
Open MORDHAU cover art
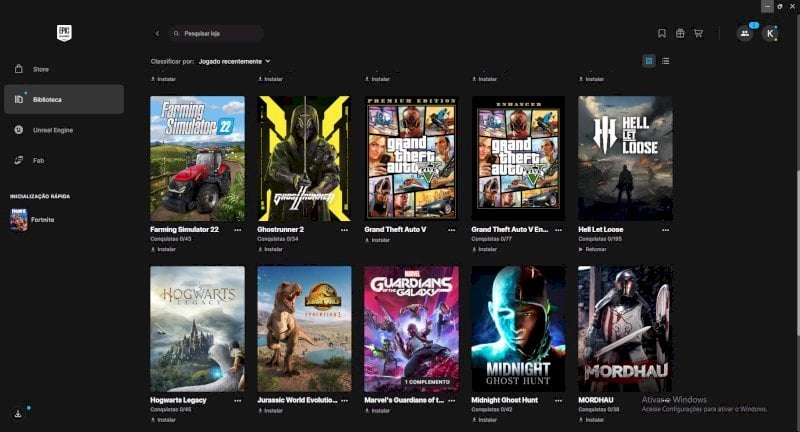point(625,329)
